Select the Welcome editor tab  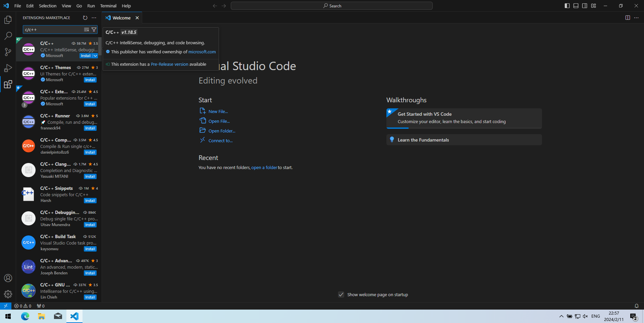[122, 18]
